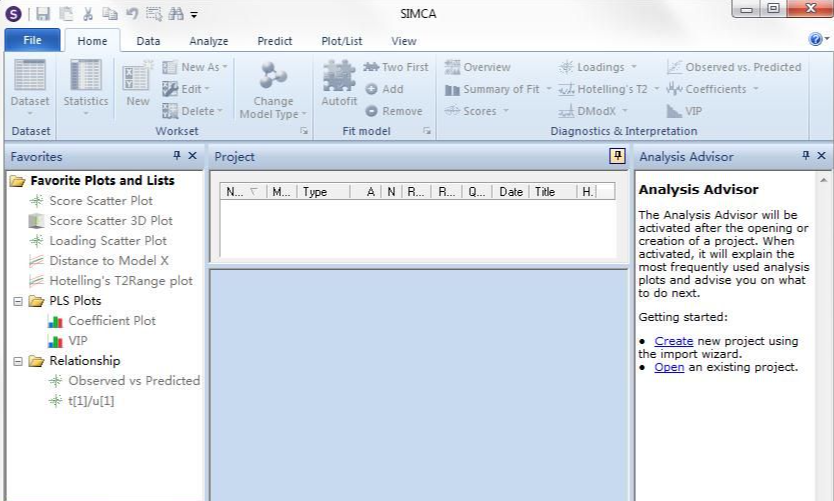Switch to the Plot/List tab
Screen dimensions: 834x501
(x=341, y=41)
